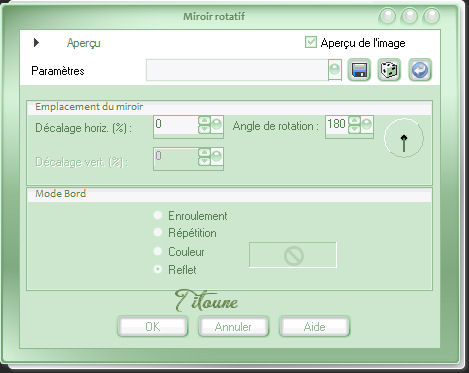Increase the Angle de rotation with the up arrow
Viewport: 469px width, 373px height.
pyautogui.click(x=354, y=121)
